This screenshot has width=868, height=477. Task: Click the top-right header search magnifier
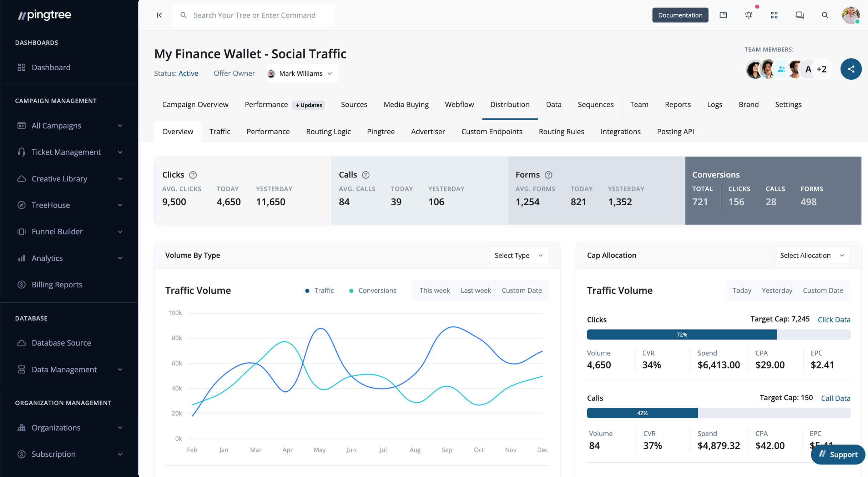click(825, 15)
